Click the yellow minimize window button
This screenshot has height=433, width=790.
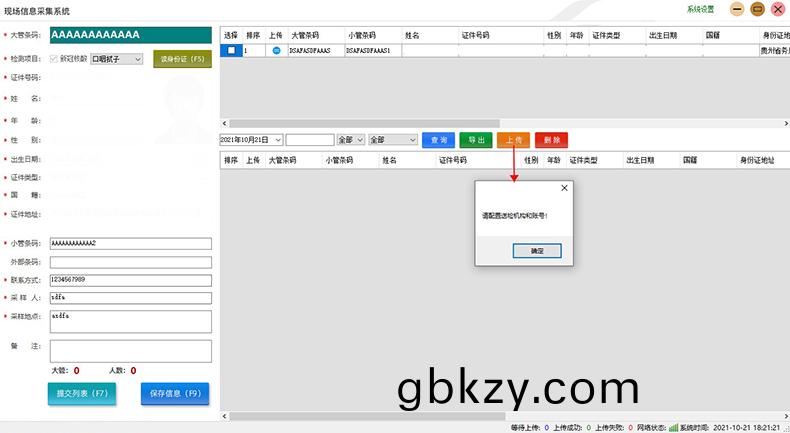tap(737, 9)
